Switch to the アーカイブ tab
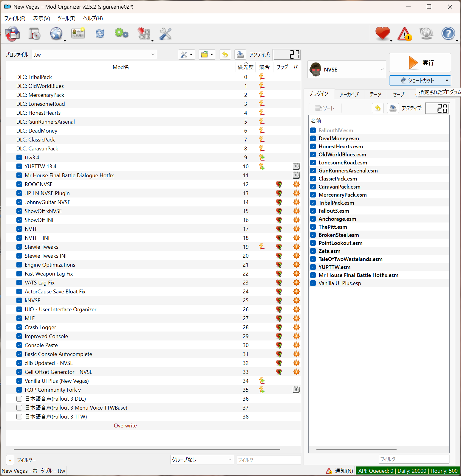Viewport: 461px width, 476px height. coord(349,94)
